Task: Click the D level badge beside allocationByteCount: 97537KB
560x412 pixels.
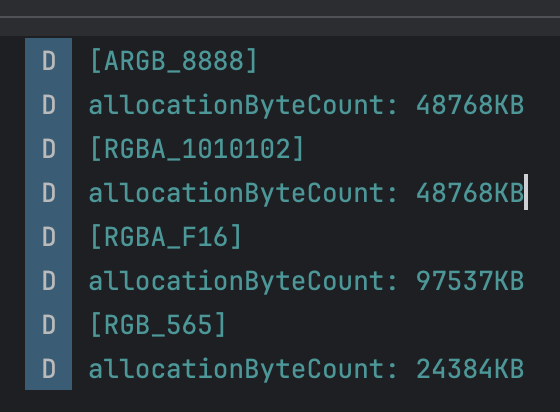Action: pyautogui.click(x=49, y=281)
